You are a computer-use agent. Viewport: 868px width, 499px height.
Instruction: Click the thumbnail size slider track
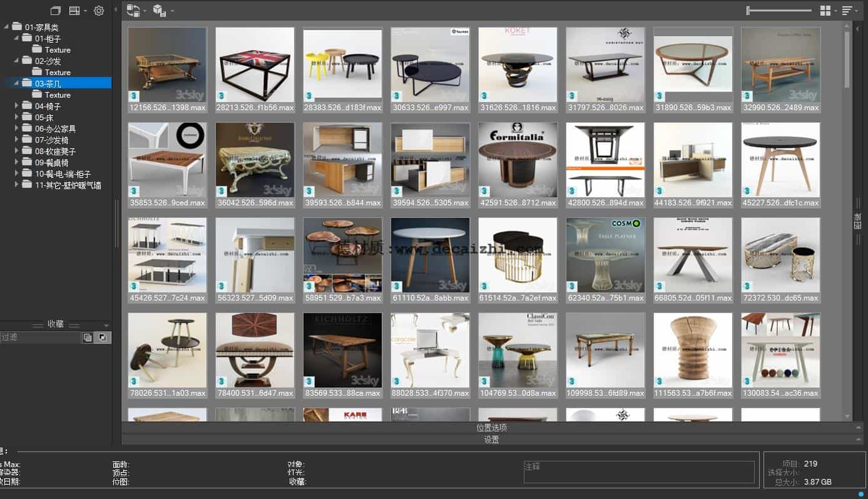click(779, 11)
